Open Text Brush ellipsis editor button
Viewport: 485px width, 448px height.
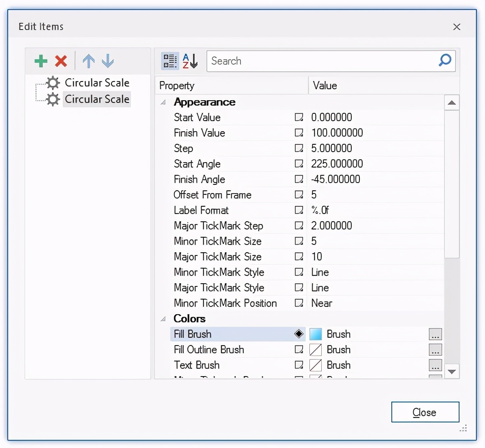pos(435,366)
